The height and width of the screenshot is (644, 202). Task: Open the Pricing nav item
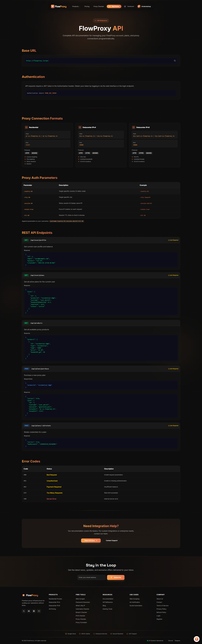(87, 7)
